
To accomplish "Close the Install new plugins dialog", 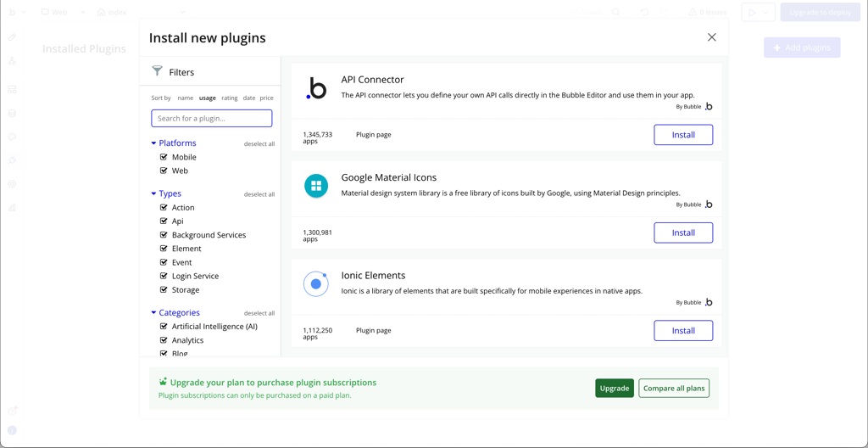I will (x=712, y=37).
